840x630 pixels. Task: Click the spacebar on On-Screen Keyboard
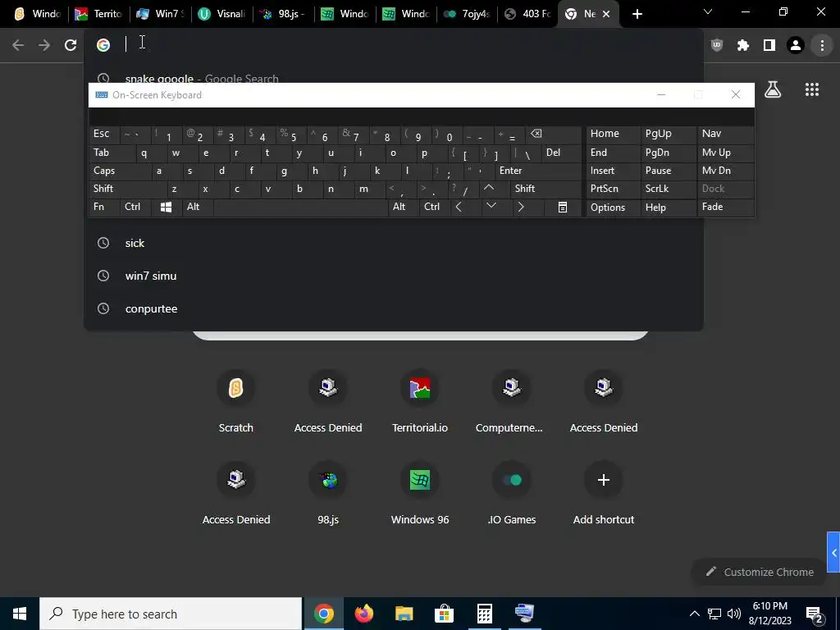point(300,207)
